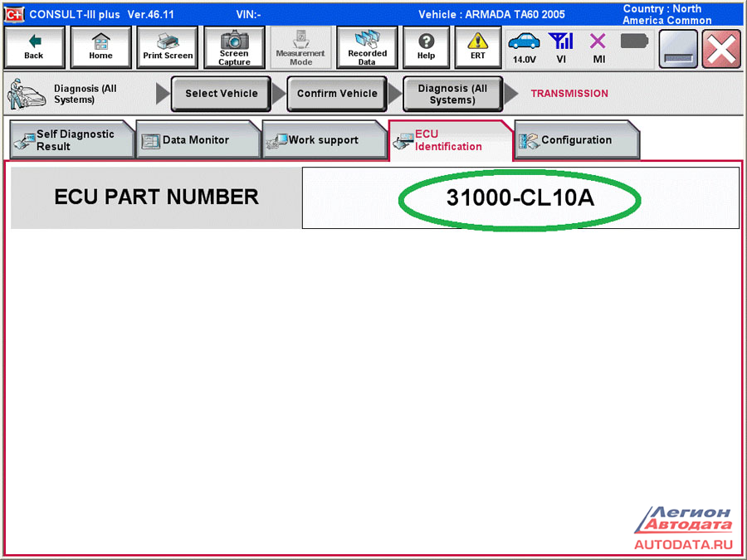This screenshot has width=747, height=560.
Task: Click the ECU part number value field
Action: (x=520, y=197)
